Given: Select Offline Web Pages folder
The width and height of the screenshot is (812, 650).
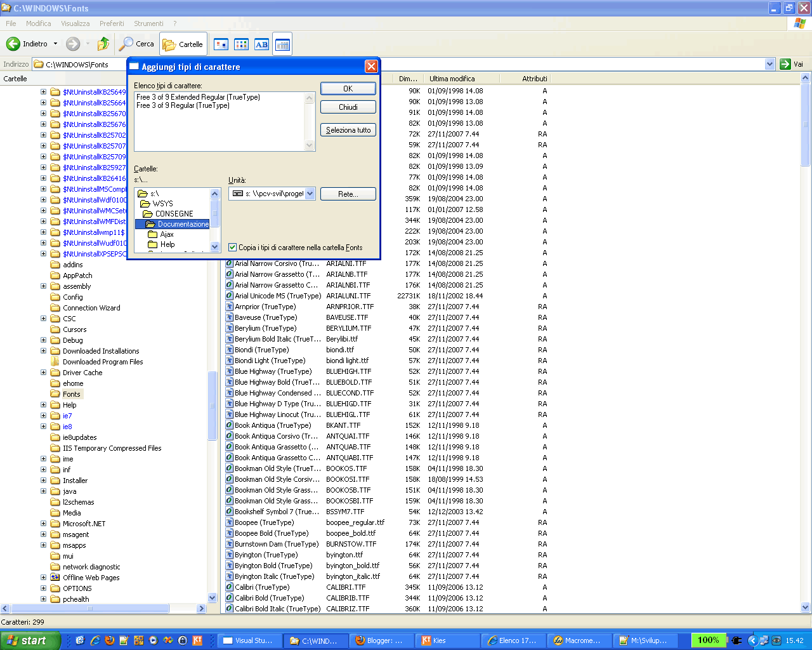Looking at the screenshot, I should point(91,578).
